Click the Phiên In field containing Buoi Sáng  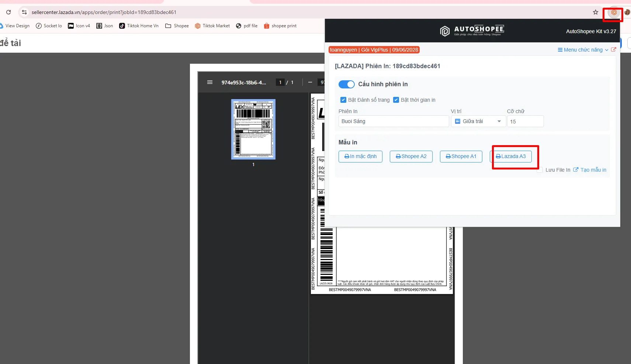tap(393, 121)
